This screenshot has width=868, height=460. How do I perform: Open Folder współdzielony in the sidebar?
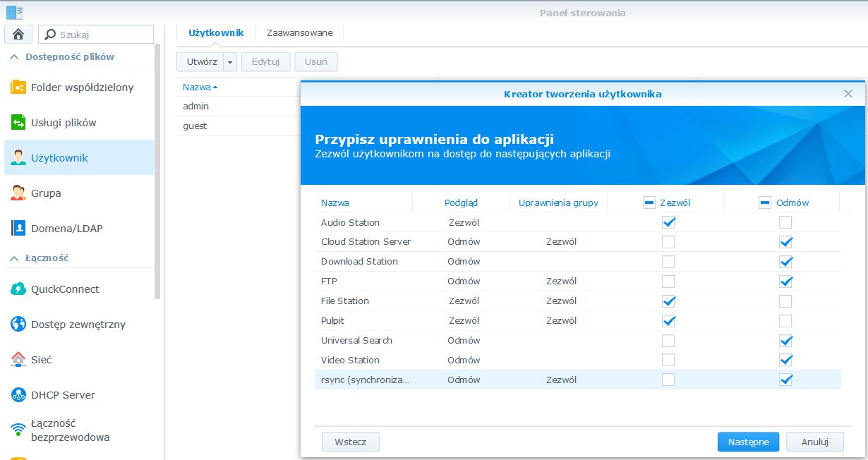[x=79, y=87]
